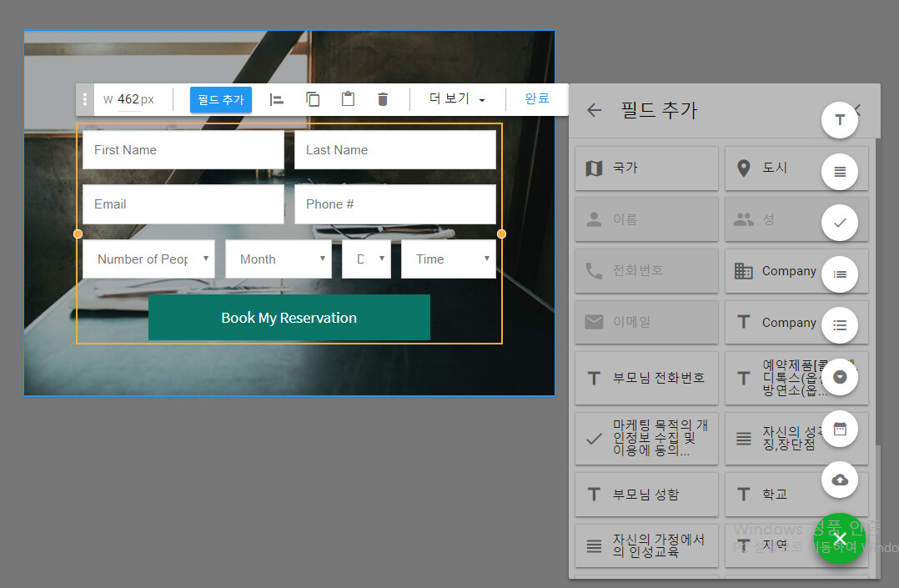Click the align left toolbar icon
This screenshot has width=899, height=588.
(276, 100)
